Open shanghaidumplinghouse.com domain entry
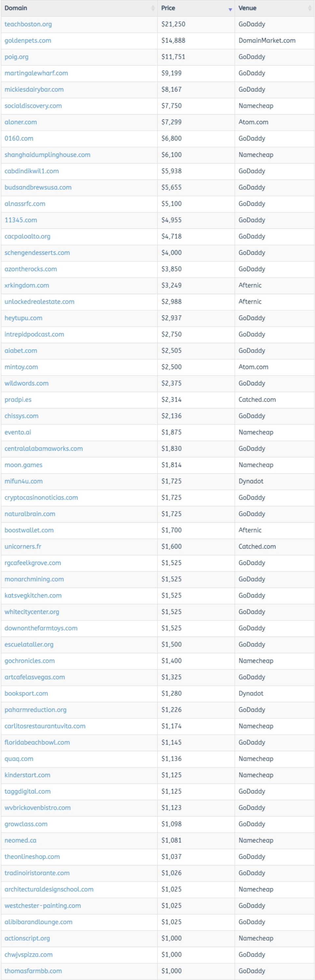 47,155
